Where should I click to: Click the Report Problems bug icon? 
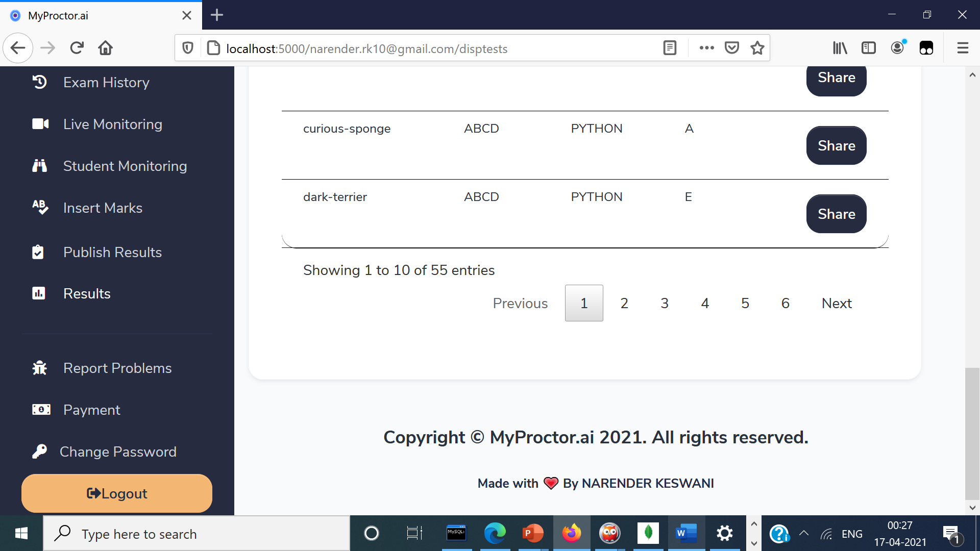39,368
